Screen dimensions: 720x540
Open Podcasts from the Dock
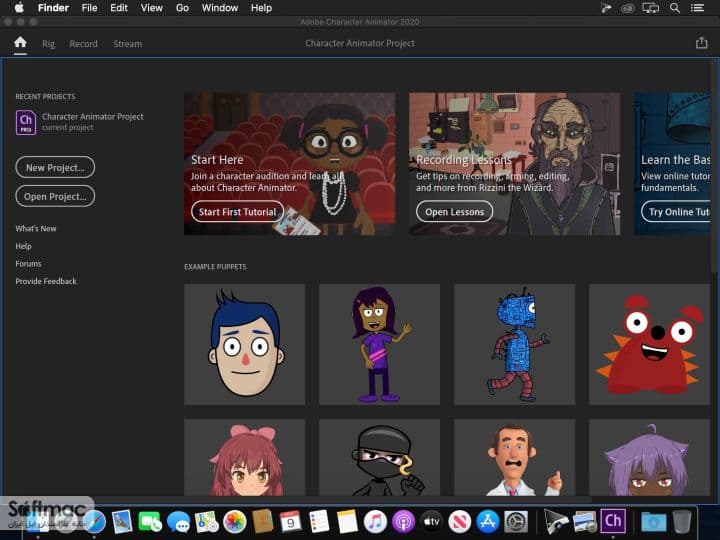pyautogui.click(x=404, y=522)
